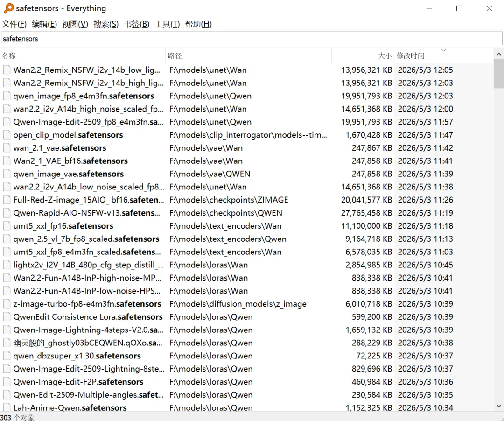Click file icon of Qwen-Image-Edit-2509_fp8_e4m3fn

tap(7, 122)
